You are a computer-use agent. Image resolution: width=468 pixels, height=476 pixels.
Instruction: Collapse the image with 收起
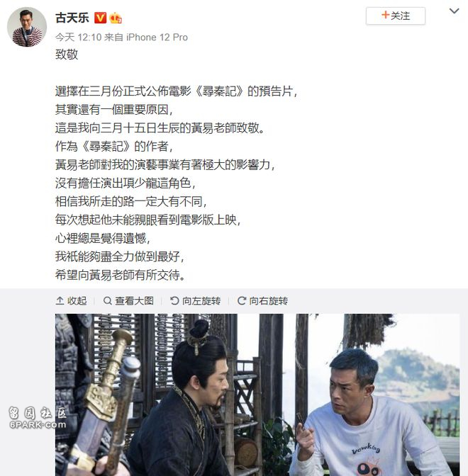72,301
